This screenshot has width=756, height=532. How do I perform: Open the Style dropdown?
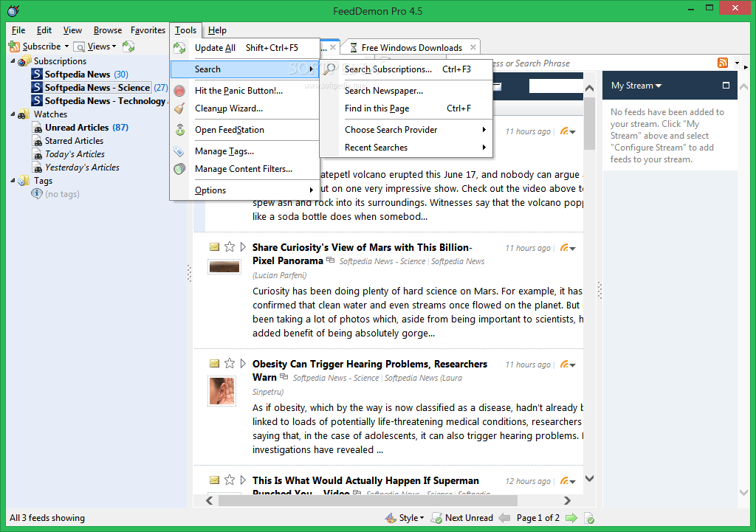[405, 518]
